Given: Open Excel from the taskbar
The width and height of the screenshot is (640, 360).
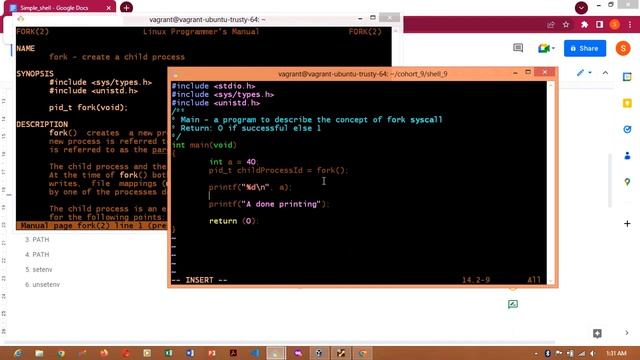Looking at the screenshot, I should 168,353.
